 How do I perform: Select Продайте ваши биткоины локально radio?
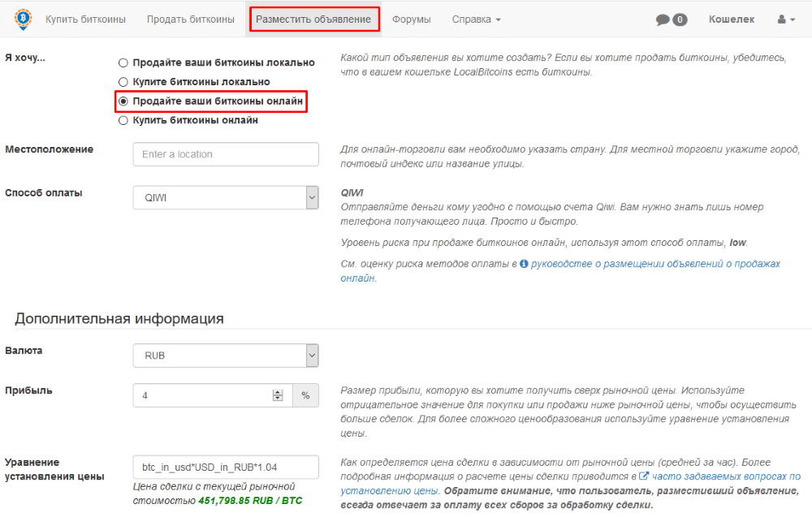pyautogui.click(x=123, y=62)
